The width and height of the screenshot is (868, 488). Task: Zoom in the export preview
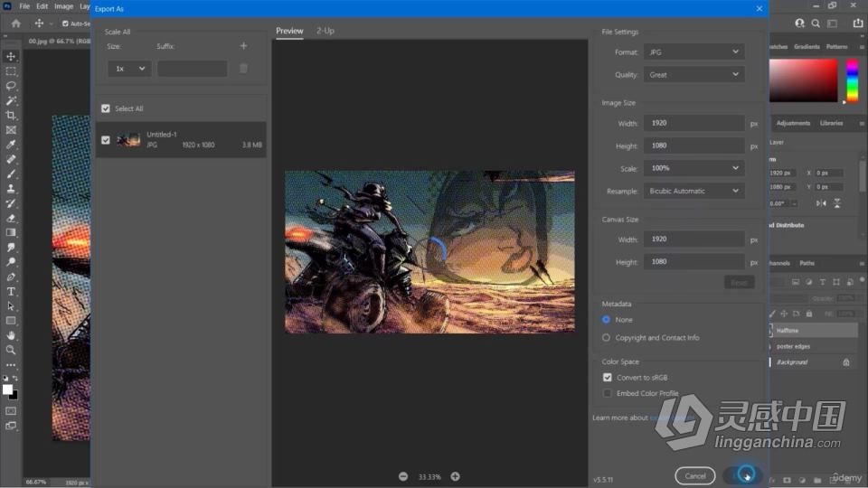[455, 476]
